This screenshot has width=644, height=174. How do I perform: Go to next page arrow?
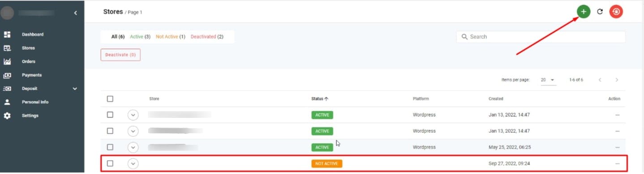click(617, 80)
